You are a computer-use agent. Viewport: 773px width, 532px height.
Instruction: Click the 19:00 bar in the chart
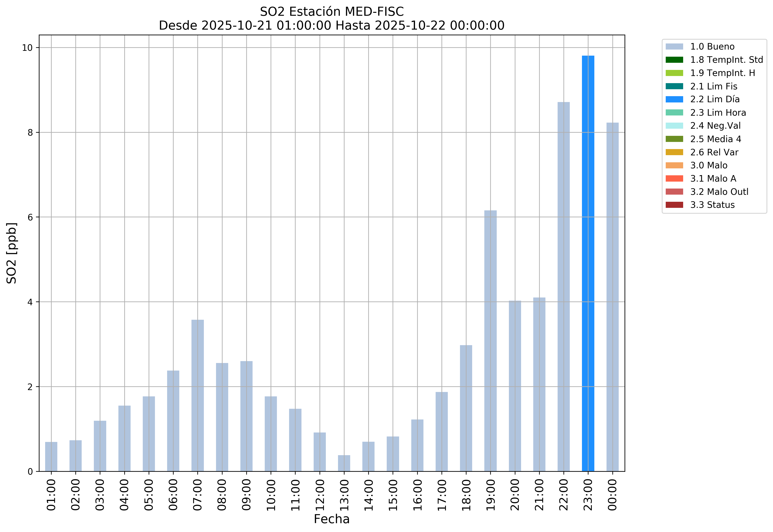(490, 341)
